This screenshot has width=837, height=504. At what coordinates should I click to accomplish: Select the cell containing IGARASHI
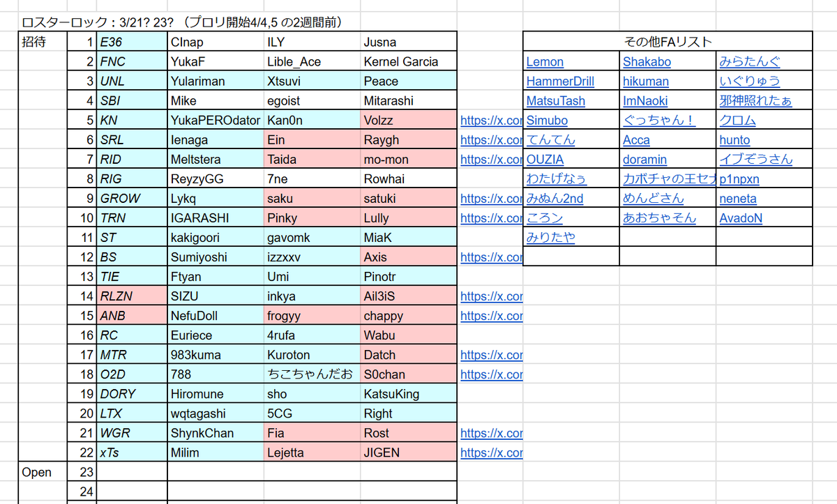pos(216,217)
